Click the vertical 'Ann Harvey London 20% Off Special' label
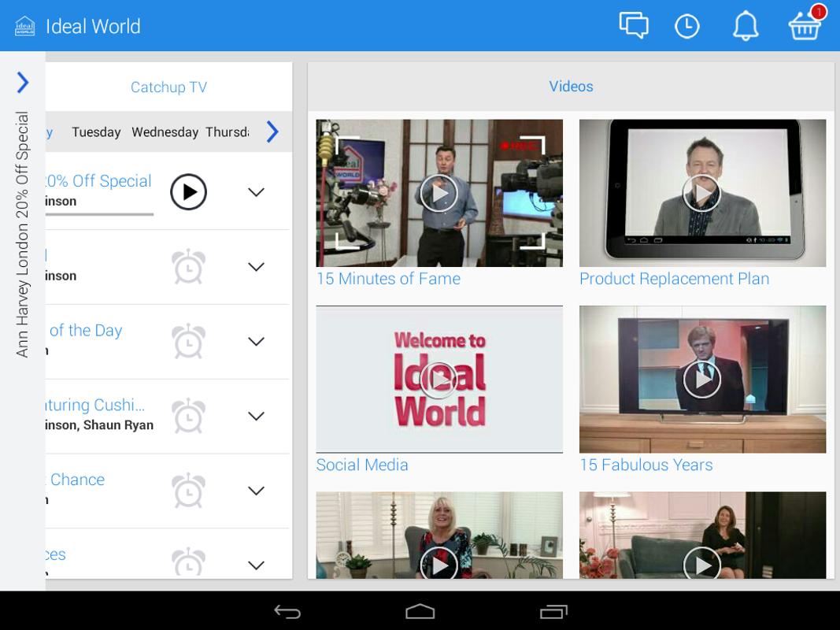This screenshot has width=840, height=630. pos(22,234)
